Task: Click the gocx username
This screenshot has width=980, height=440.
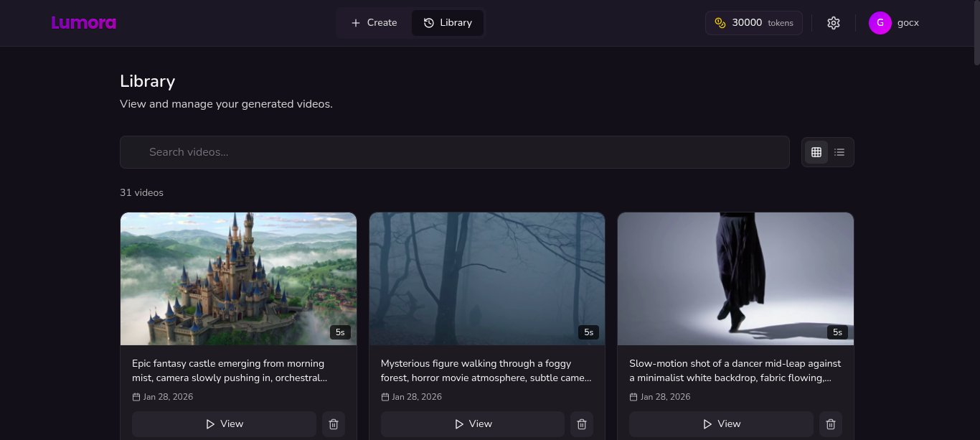Action: (908, 23)
